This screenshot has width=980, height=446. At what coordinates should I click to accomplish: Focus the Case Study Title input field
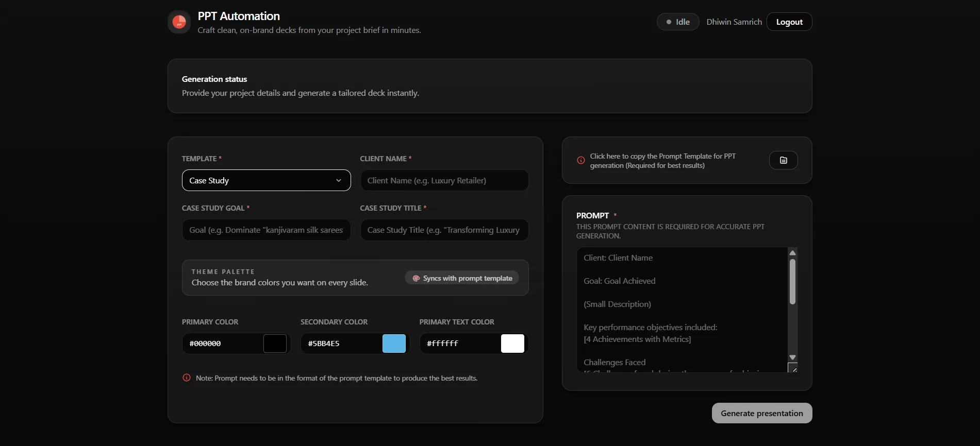(x=444, y=230)
